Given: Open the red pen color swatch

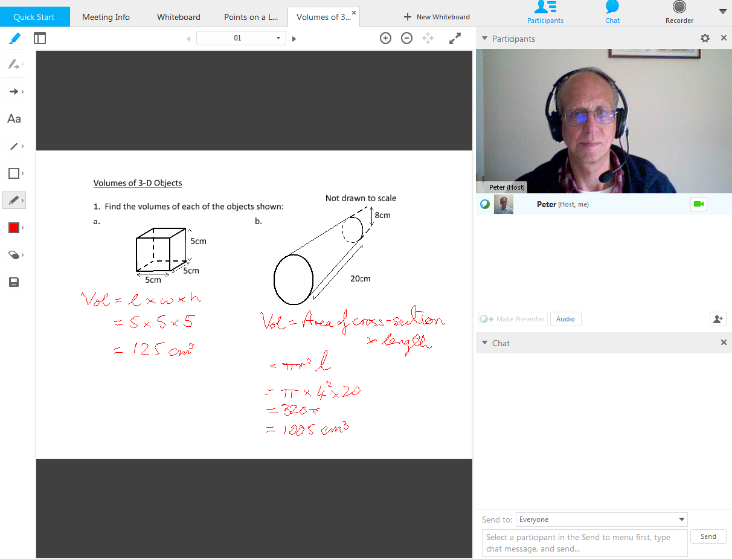Looking at the screenshot, I should coord(14,227).
